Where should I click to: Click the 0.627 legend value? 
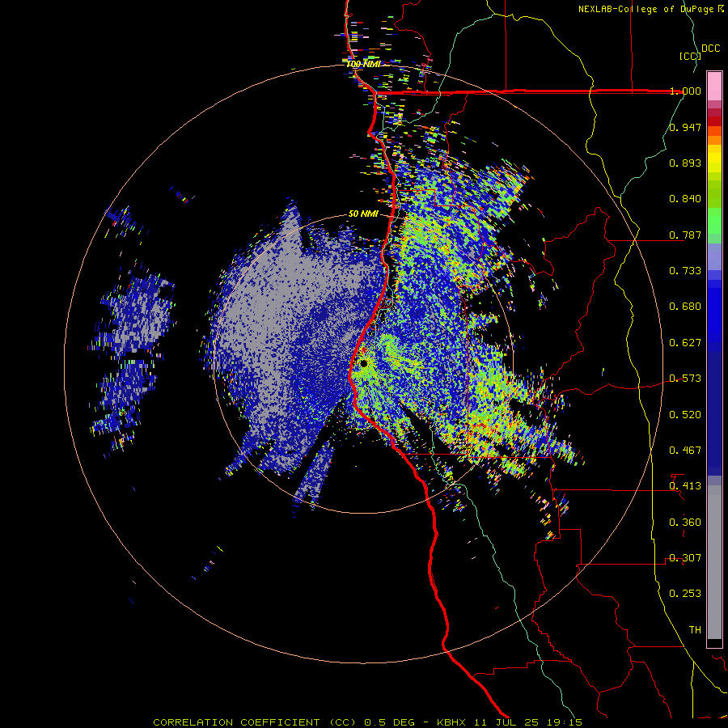click(685, 343)
